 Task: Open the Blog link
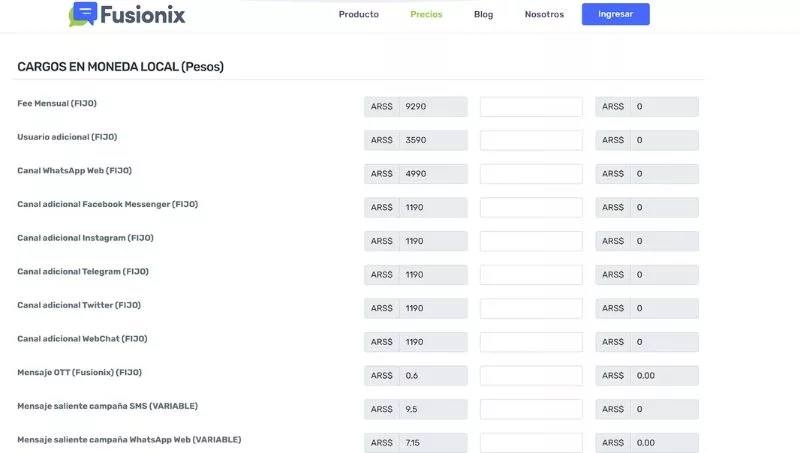(x=483, y=15)
